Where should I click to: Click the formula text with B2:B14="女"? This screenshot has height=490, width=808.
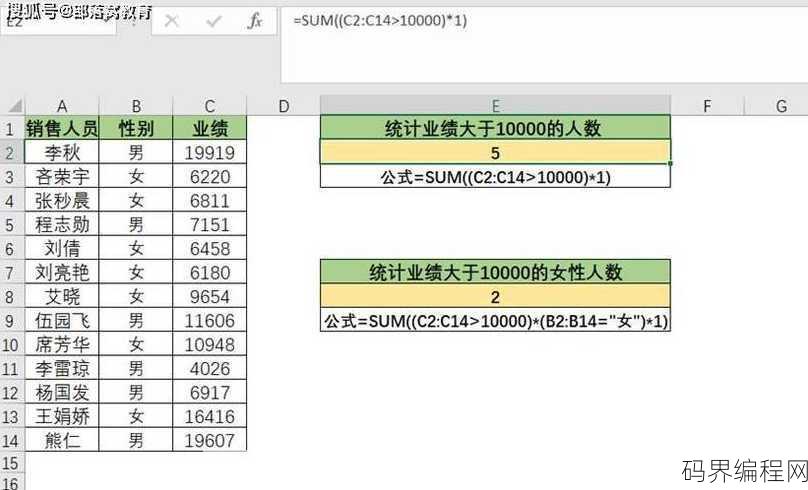(495, 320)
